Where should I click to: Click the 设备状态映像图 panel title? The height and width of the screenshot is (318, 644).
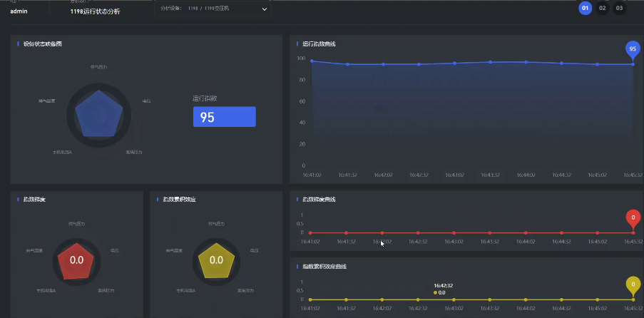click(43, 43)
